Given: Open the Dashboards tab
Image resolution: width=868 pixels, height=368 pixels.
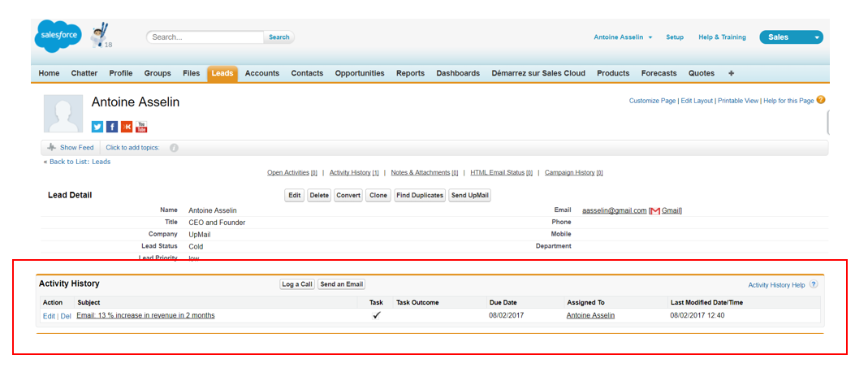Looking at the screenshot, I should 458,73.
